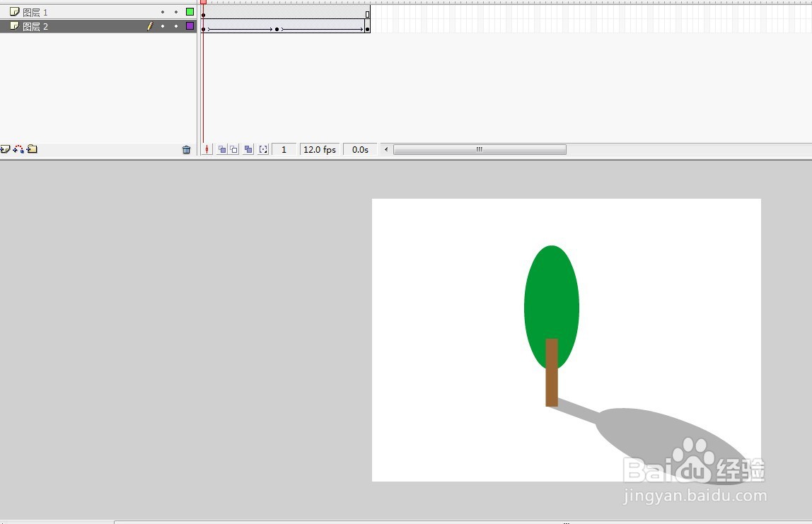Enable onion skin outlines
Image resolution: width=812 pixels, height=524 pixels.
tap(234, 149)
